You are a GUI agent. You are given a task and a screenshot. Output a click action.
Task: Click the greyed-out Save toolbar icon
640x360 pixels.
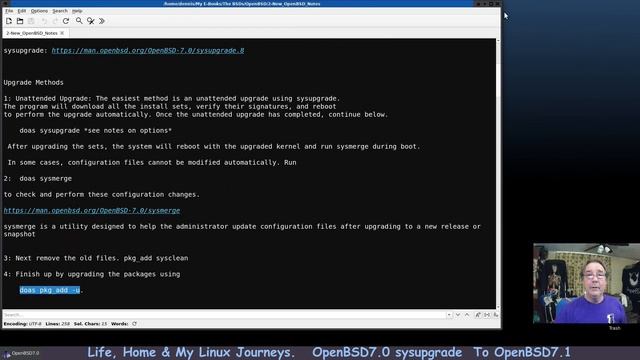pos(31,21)
